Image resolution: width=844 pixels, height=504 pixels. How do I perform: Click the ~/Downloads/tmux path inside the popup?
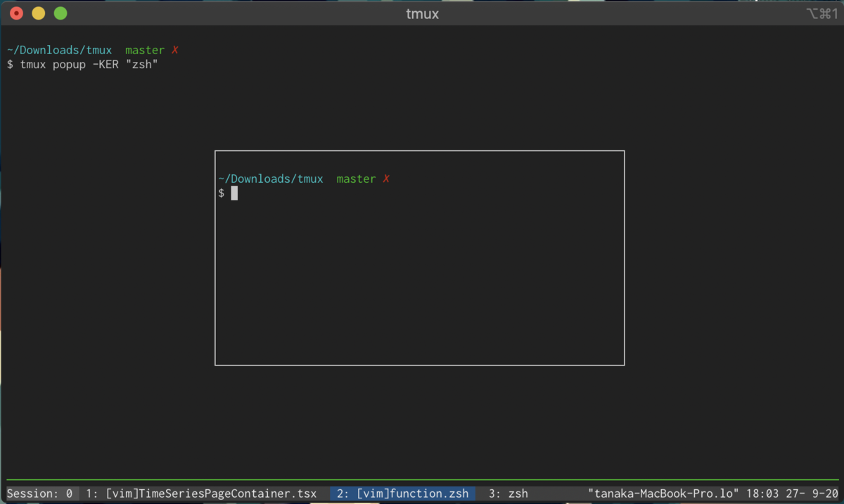point(271,179)
